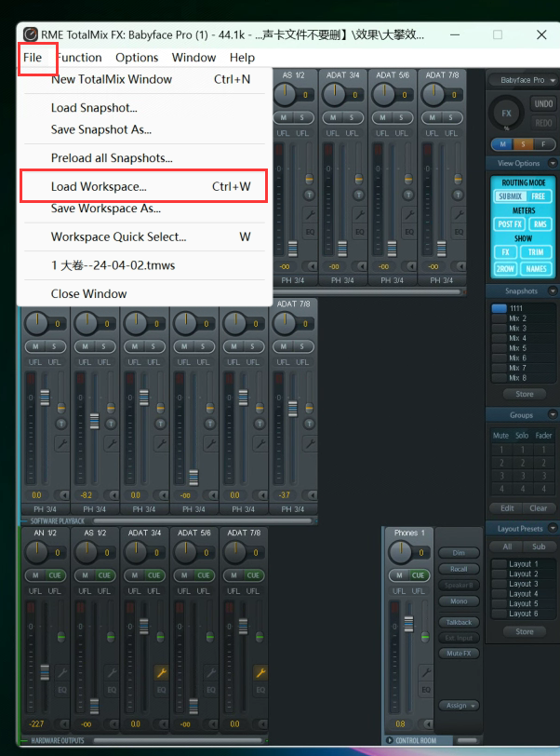Toggle NAMES display

536,269
